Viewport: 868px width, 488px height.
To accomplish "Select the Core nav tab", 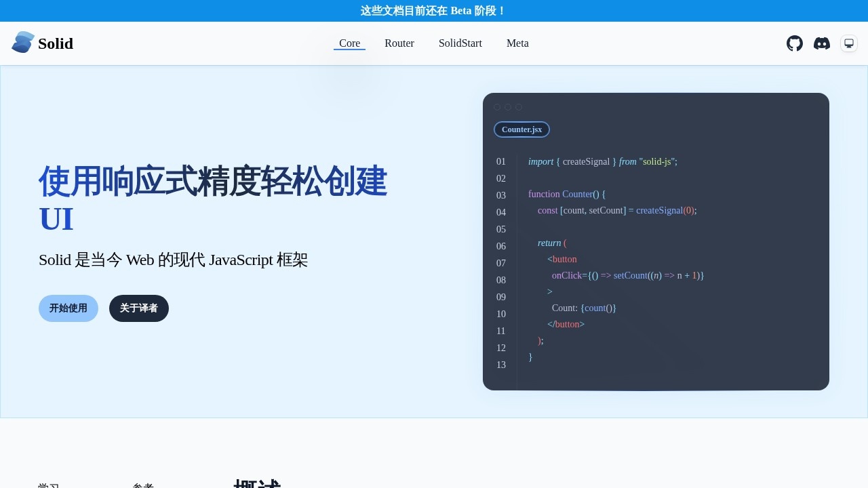I will [x=349, y=43].
